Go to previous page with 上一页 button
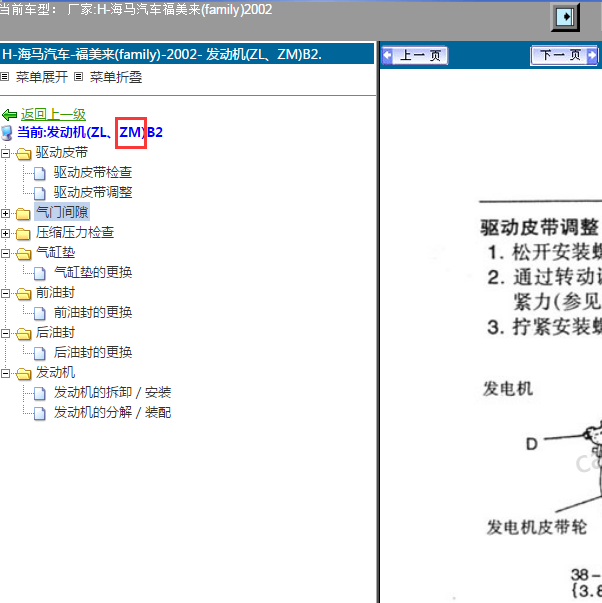 415,55
